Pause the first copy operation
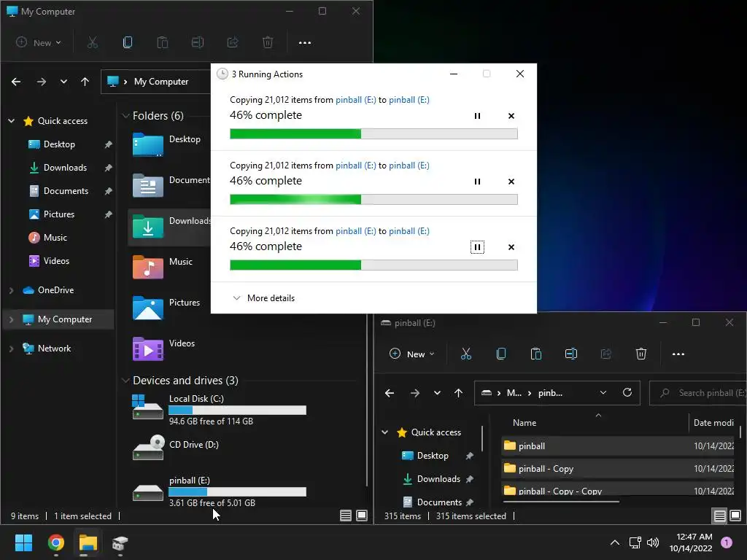The height and width of the screenshot is (560, 747). (x=477, y=116)
